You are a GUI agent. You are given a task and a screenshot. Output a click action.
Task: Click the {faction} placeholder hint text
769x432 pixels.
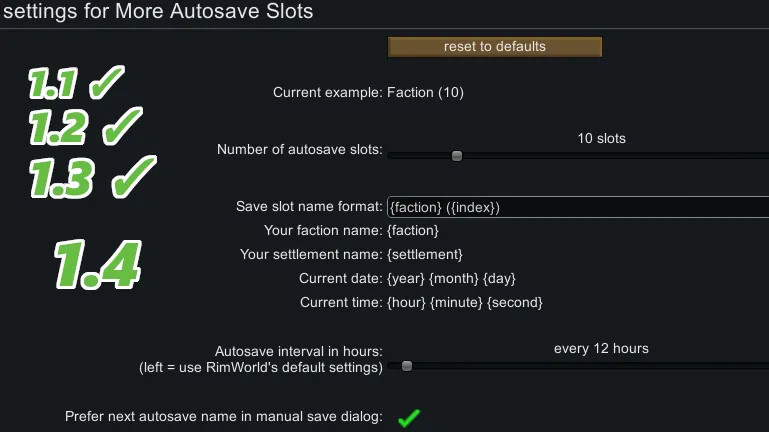point(412,230)
